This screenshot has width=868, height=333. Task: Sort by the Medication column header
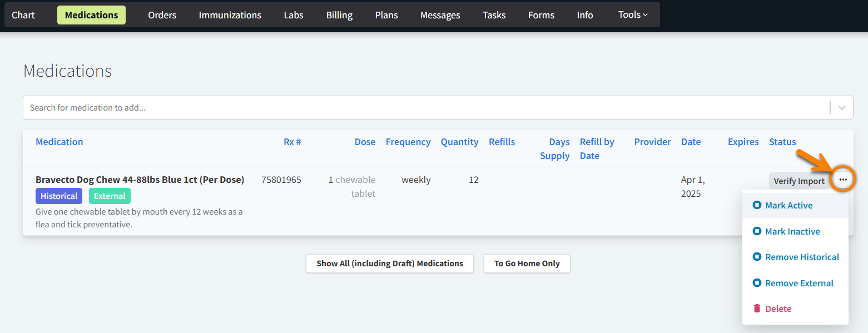click(59, 142)
